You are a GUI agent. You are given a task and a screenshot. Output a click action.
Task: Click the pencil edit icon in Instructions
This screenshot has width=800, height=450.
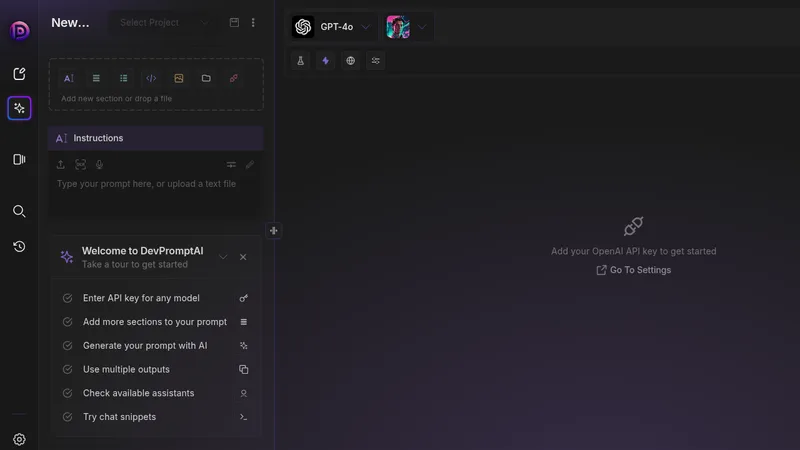[249, 164]
